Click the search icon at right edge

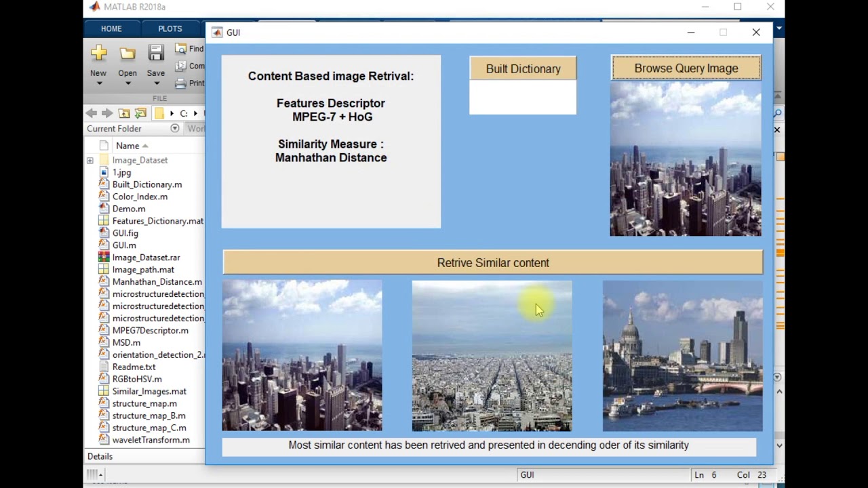click(x=778, y=113)
